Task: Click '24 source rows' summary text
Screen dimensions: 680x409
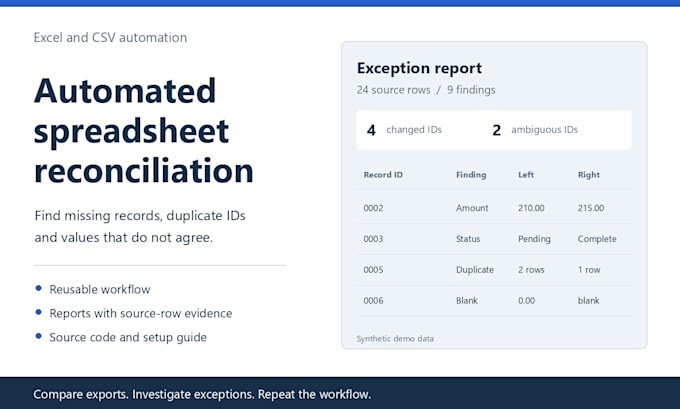Action: pyautogui.click(x=393, y=90)
